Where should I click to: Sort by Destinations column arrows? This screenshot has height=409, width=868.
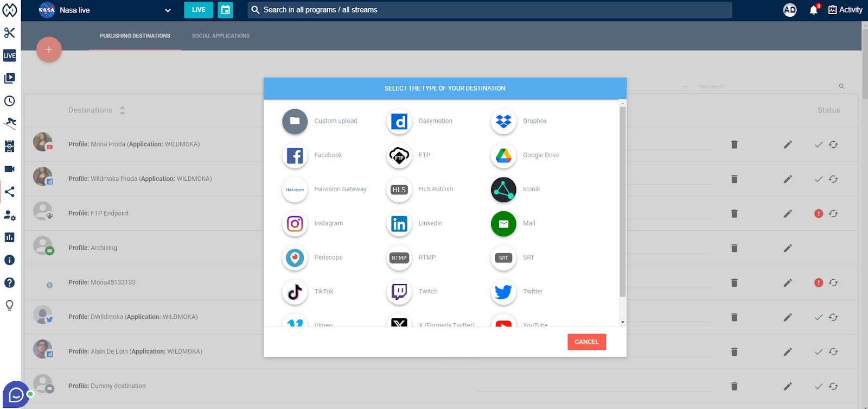[x=123, y=110]
